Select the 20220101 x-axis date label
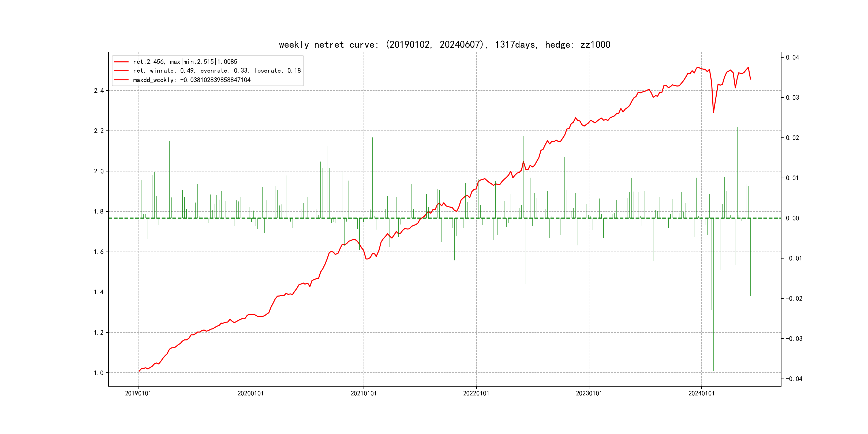The width and height of the screenshot is (868, 434). point(476,393)
